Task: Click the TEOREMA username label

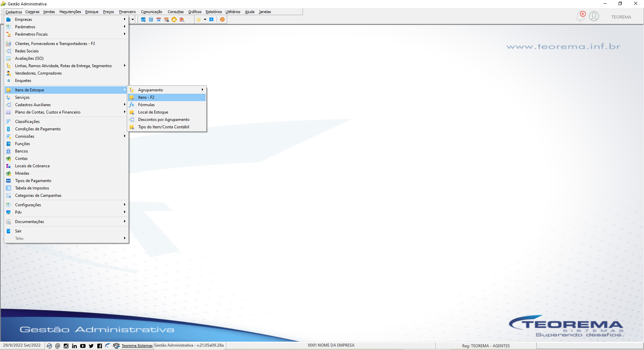Action: click(621, 17)
